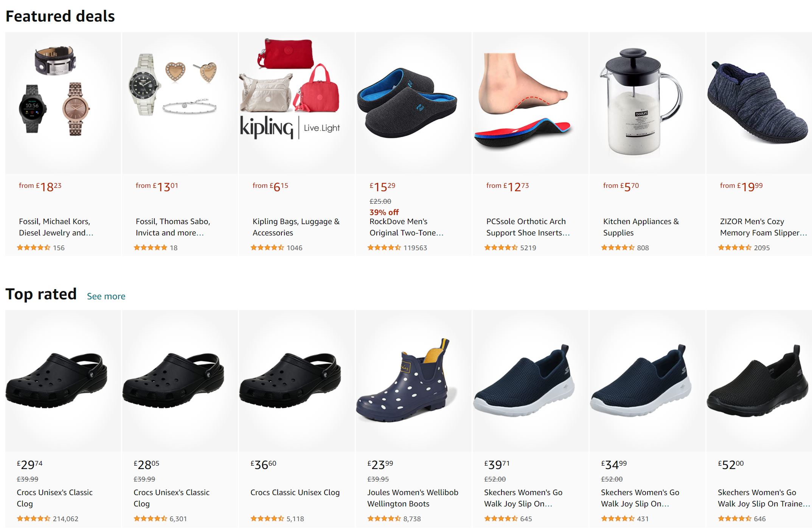The height and width of the screenshot is (528, 812).
Task: Open Skechers slip-on priced £34.99 image
Action: (x=647, y=381)
